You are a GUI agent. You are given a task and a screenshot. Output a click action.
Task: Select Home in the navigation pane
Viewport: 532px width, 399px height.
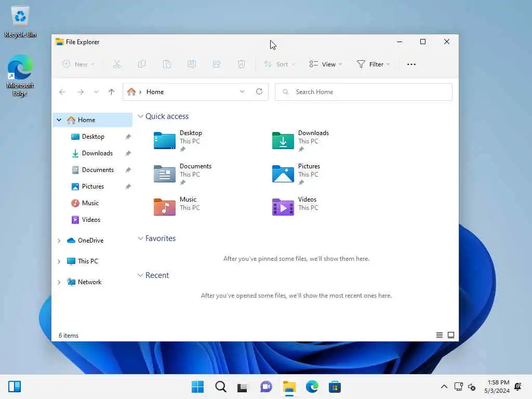pyautogui.click(x=92, y=120)
